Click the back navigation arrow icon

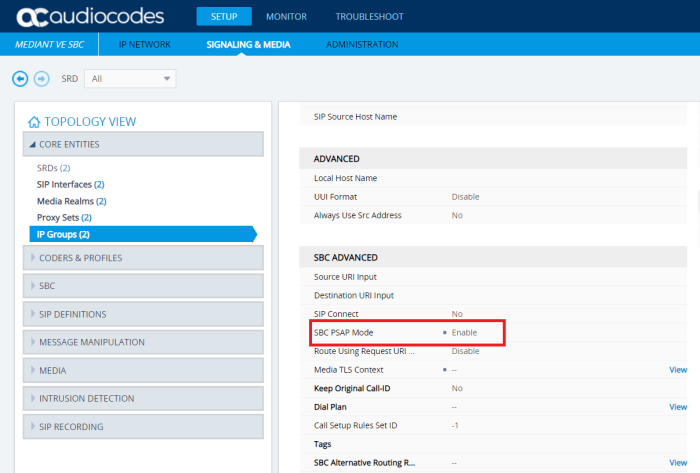coord(19,78)
